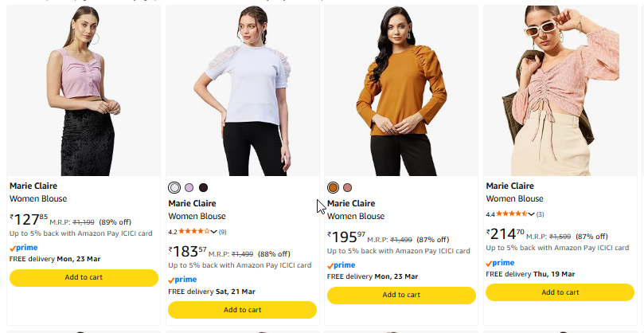
Task: Open the 3 reviews link
Action: 541,214
